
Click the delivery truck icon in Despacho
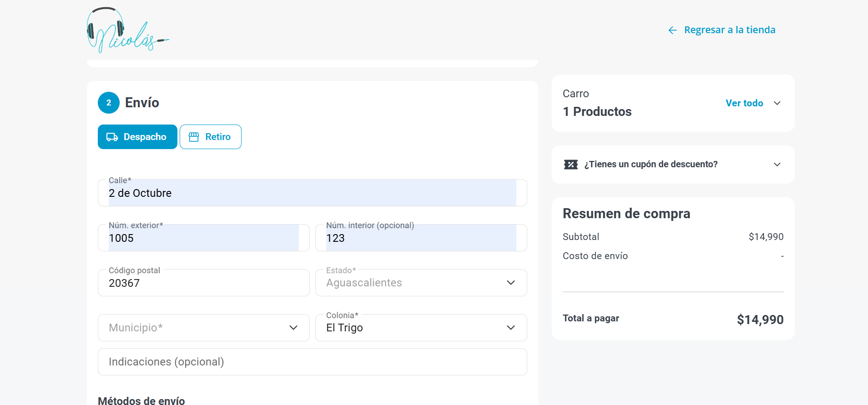point(112,137)
